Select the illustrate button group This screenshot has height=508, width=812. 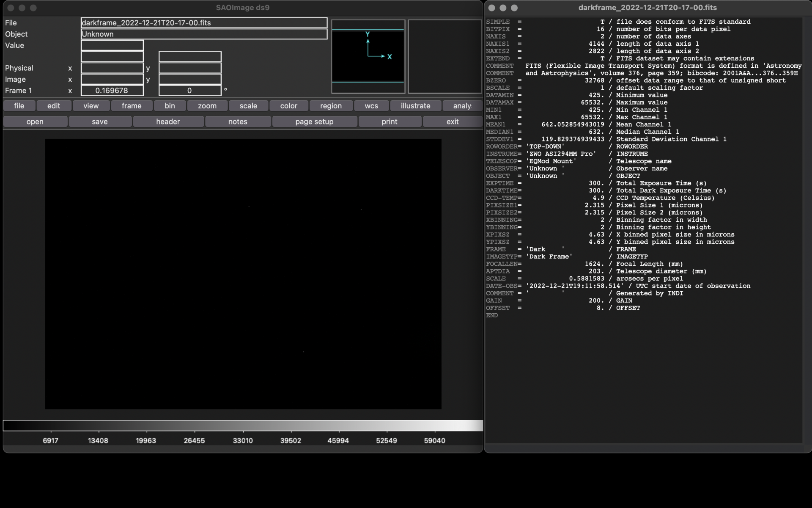pyautogui.click(x=415, y=106)
